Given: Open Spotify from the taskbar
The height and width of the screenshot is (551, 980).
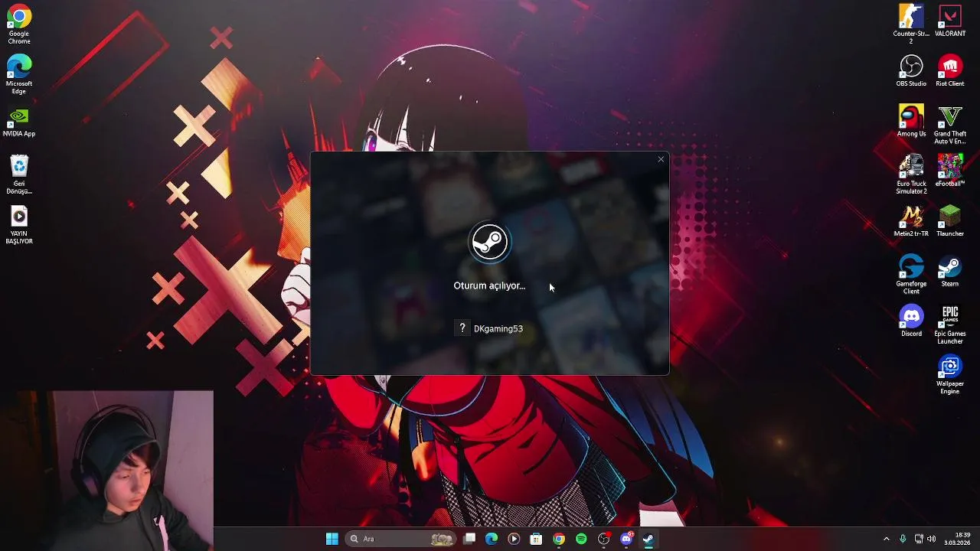Looking at the screenshot, I should click(x=581, y=539).
